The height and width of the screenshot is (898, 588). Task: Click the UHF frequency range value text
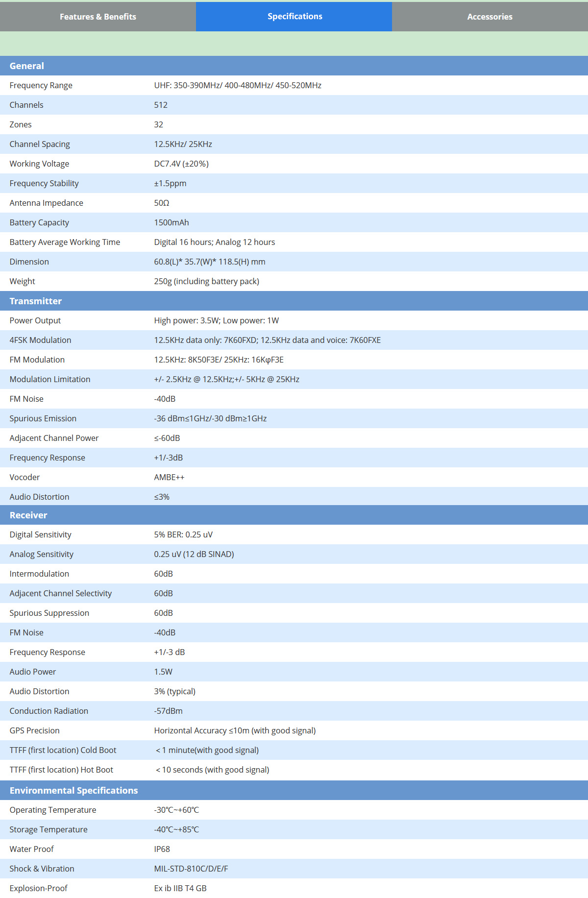tap(238, 86)
